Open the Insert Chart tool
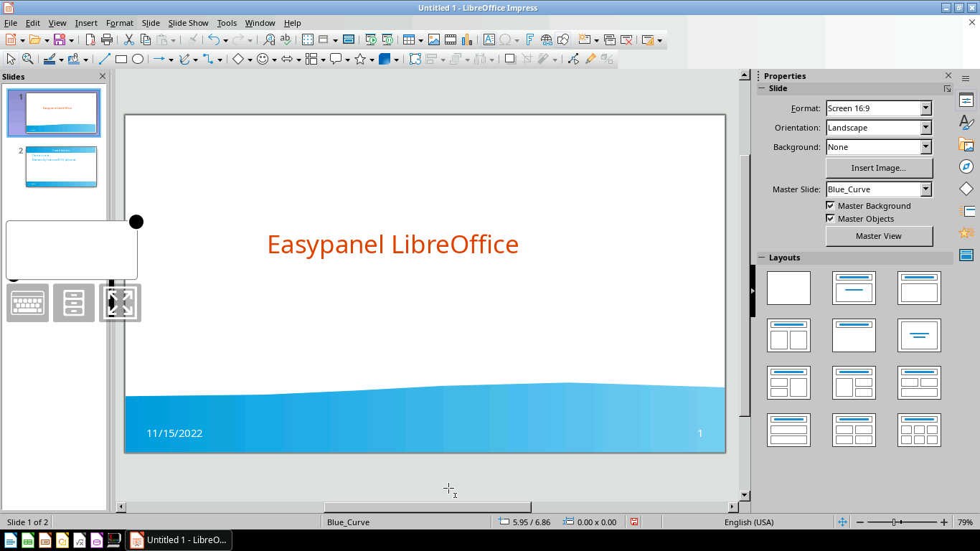 pos(467,39)
